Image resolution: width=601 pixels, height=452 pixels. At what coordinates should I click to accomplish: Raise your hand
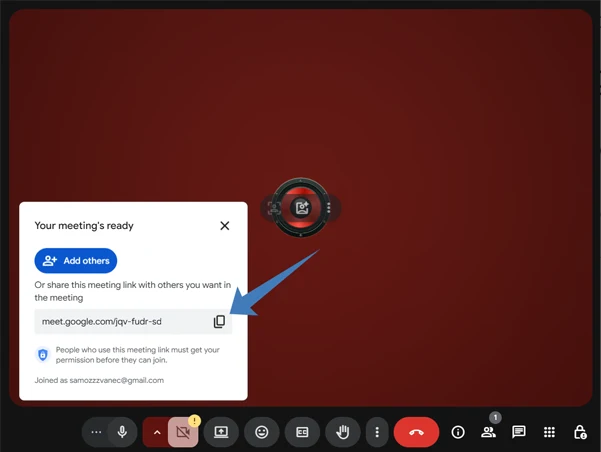tap(342, 432)
